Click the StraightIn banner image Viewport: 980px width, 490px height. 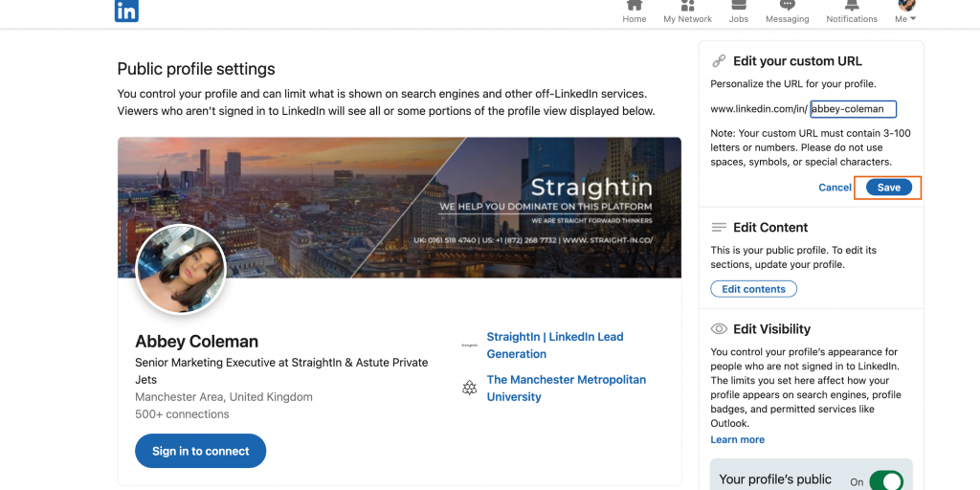(399, 207)
